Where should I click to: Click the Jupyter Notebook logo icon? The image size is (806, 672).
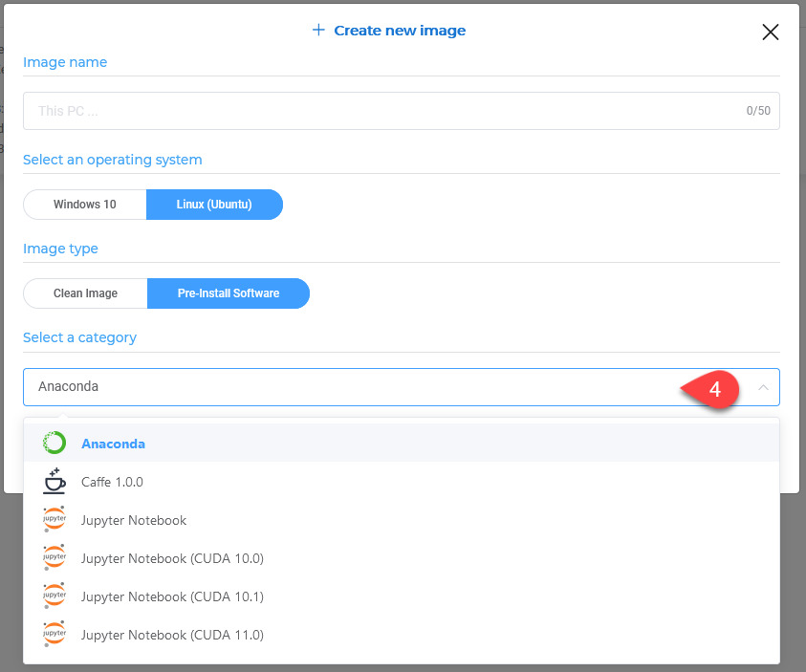coord(54,519)
